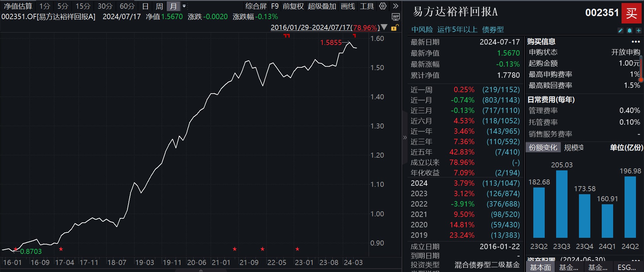
Task: Select the 60分 period
Action: (x=127, y=6)
